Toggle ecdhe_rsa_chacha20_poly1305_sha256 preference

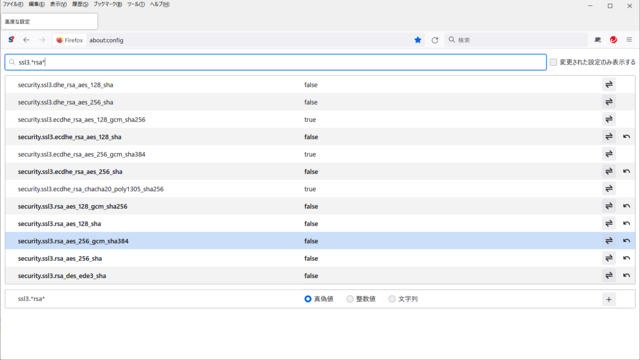pos(609,189)
